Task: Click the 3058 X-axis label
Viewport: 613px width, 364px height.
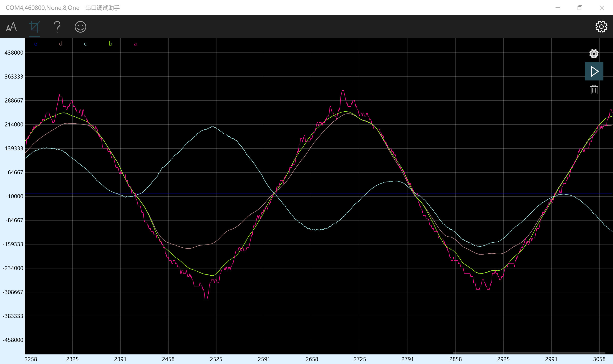Action: click(599, 359)
